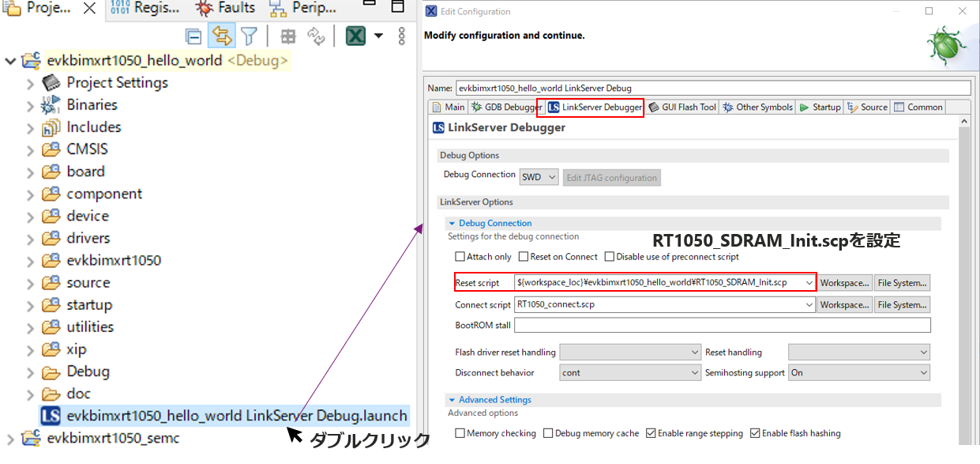Open the three-dot view menu of project explorer
This screenshot has height=464, width=980.
401,36
